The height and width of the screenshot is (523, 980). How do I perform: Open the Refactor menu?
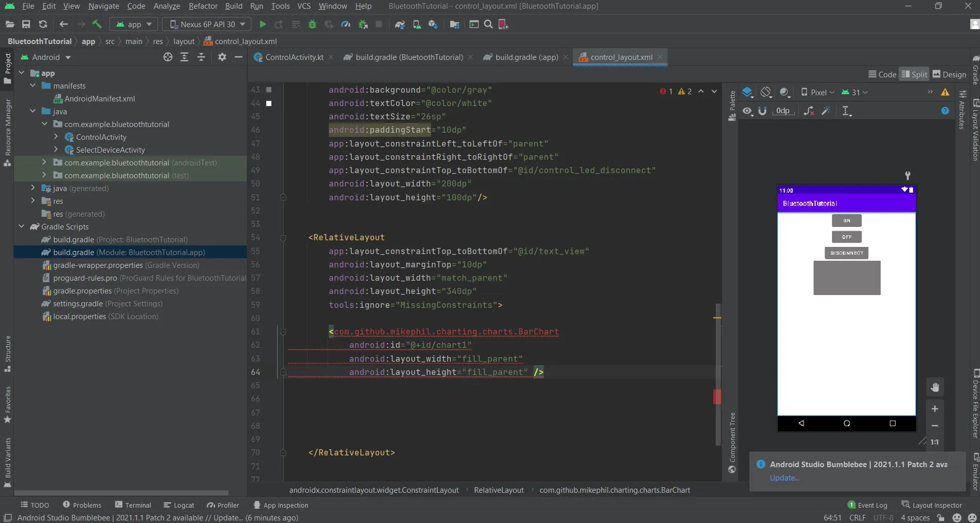pyautogui.click(x=203, y=6)
